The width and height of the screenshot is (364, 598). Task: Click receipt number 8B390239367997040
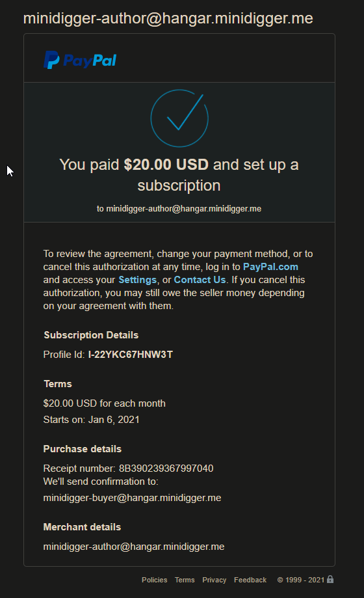(x=166, y=469)
